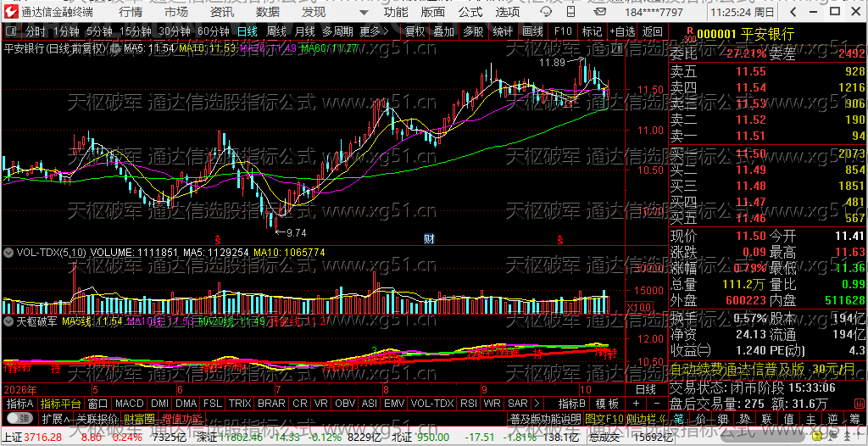Expand the 扩展 panel
Screen dimensions: 868x446
point(55,418)
